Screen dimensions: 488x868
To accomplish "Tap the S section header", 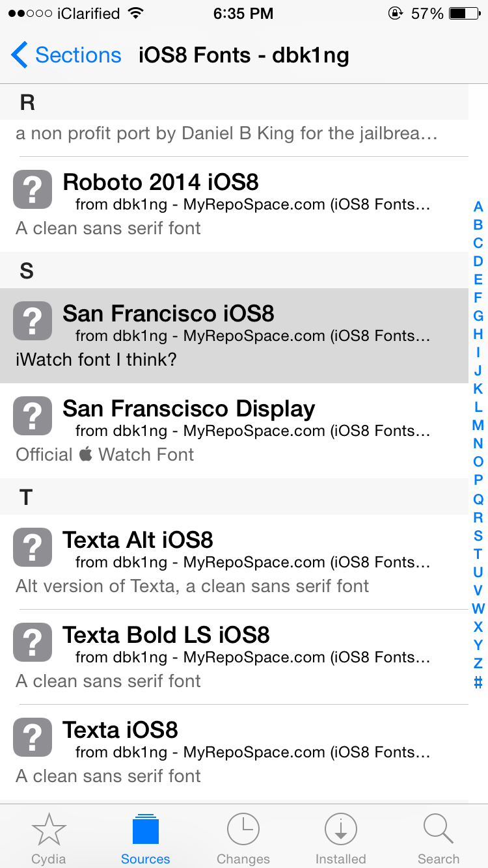I will point(234,271).
